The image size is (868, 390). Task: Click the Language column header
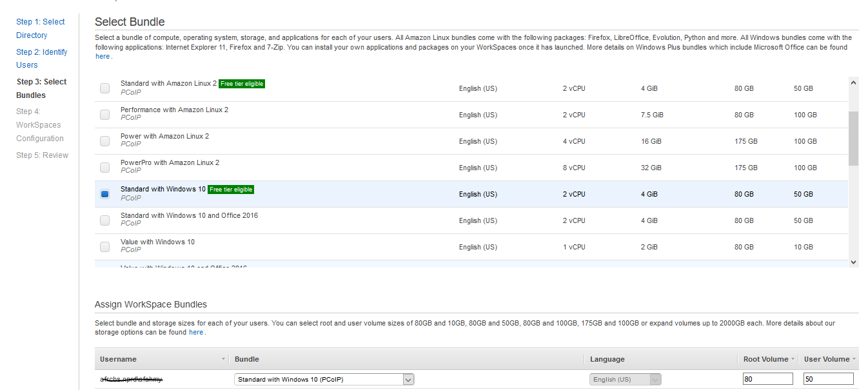pyautogui.click(x=661, y=359)
